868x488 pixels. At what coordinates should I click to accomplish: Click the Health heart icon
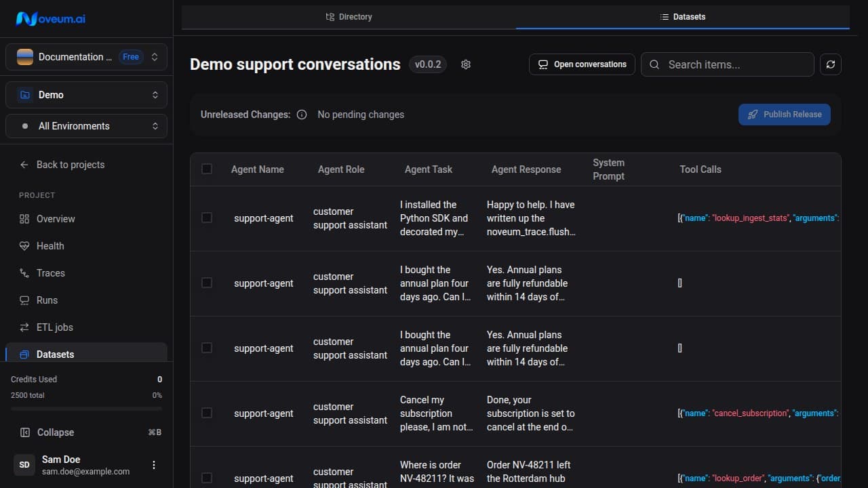tap(24, 246)
